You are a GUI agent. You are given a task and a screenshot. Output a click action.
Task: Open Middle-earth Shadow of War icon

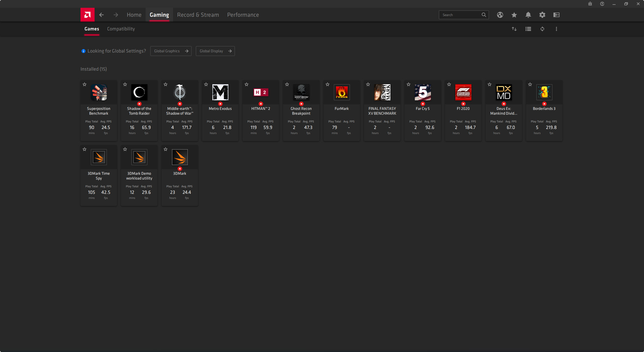[x=180, y=92]
